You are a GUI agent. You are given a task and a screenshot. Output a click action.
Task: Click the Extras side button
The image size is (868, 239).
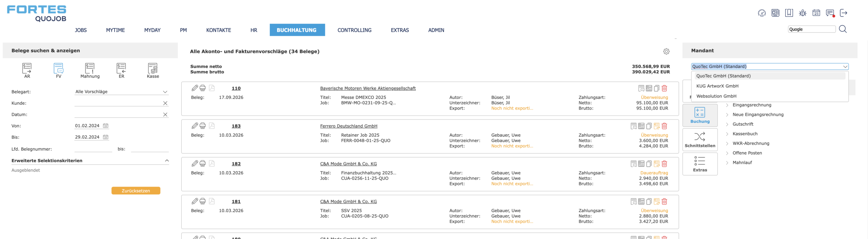[700, 164]
